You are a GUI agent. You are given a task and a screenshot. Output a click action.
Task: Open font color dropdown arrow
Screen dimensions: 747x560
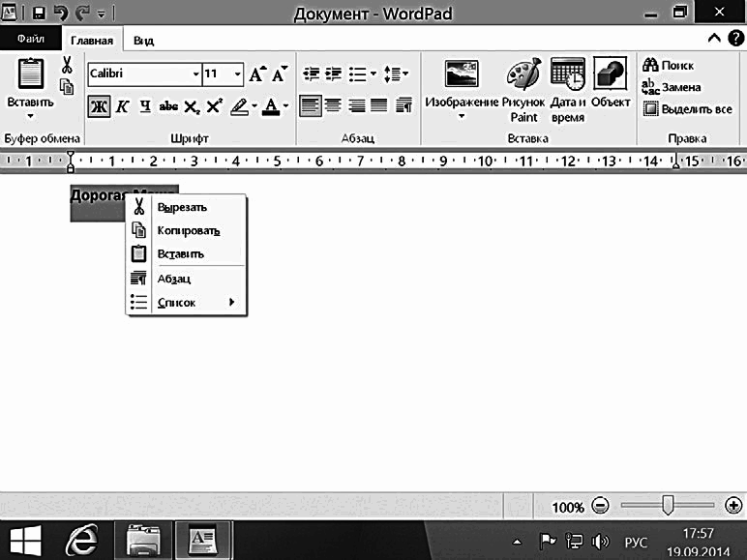pyautogui.click(x=285, y=106)
